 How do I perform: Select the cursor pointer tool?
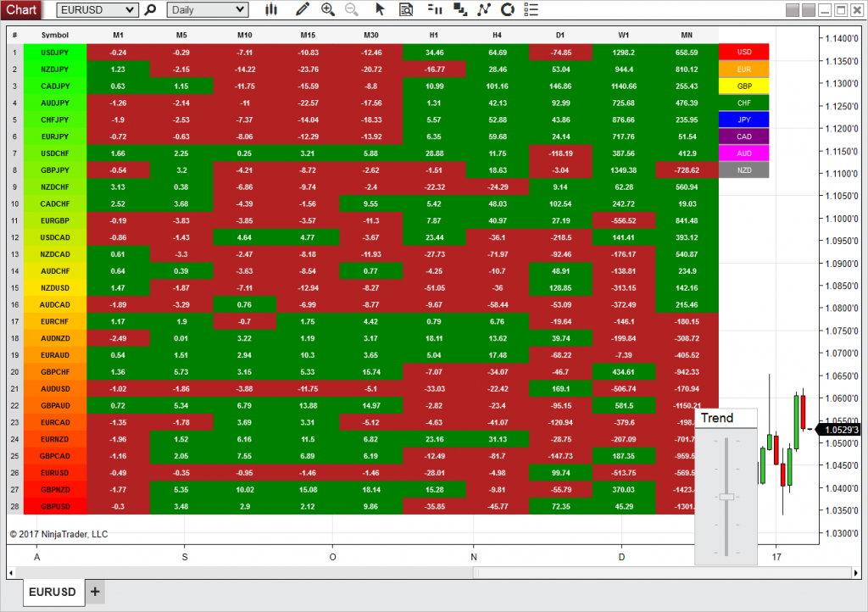click(380, 9)
